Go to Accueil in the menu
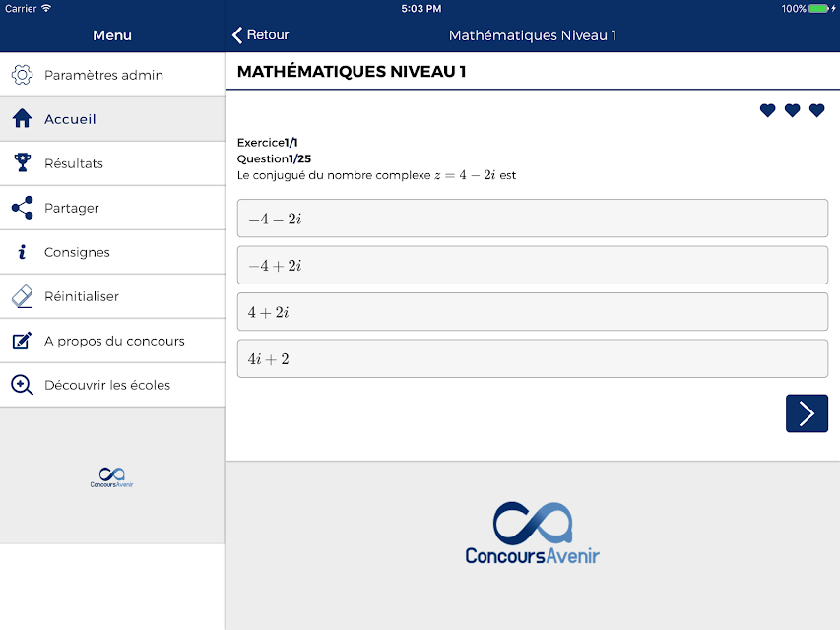 pos(112,119)
